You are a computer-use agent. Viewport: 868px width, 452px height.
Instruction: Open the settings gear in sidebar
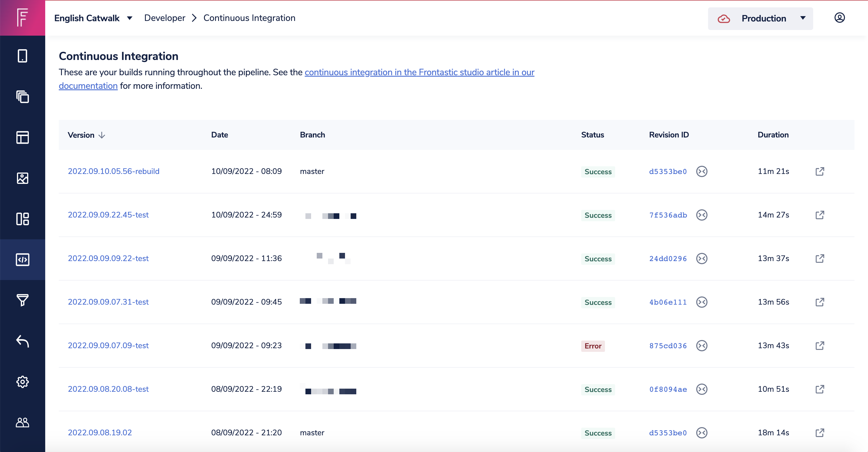pos(22,382)
